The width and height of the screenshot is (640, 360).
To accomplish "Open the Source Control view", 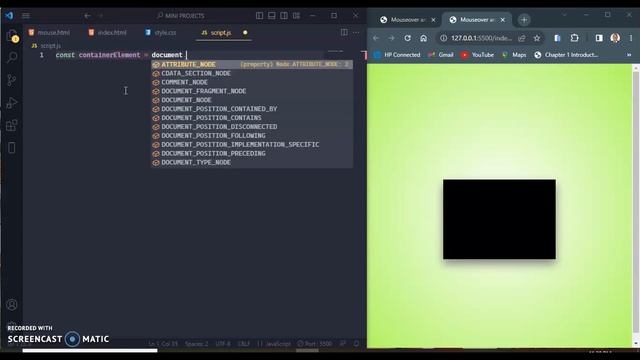I will (x=12, y=80).
